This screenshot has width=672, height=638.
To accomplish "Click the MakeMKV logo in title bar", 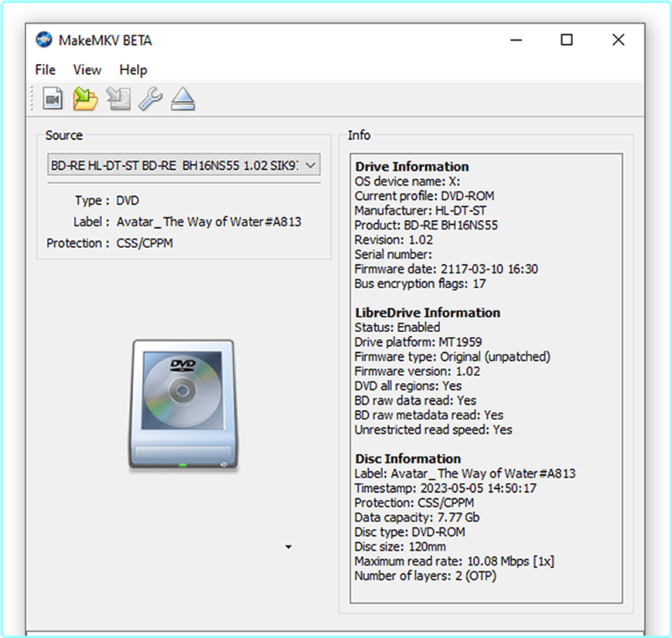I will click(44, 40).
